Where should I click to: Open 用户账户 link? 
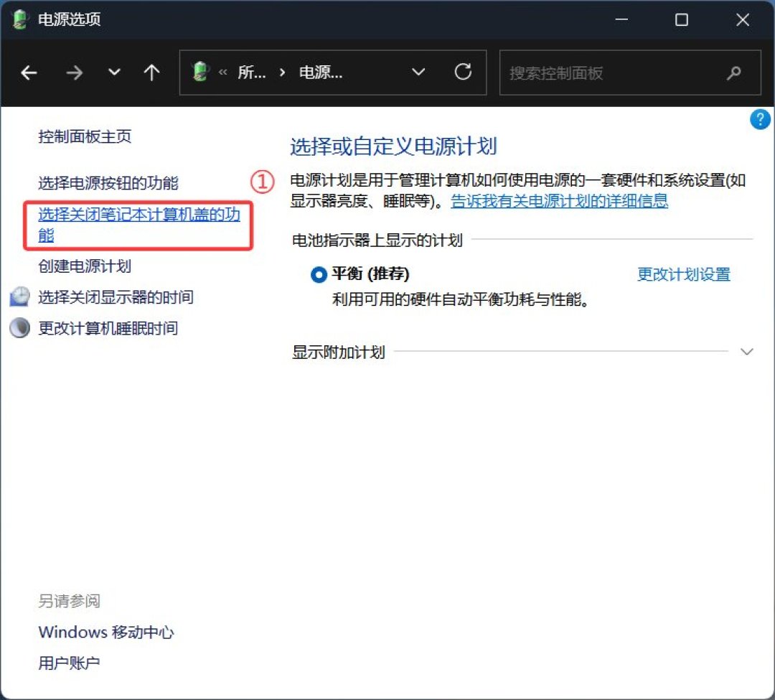69,663
